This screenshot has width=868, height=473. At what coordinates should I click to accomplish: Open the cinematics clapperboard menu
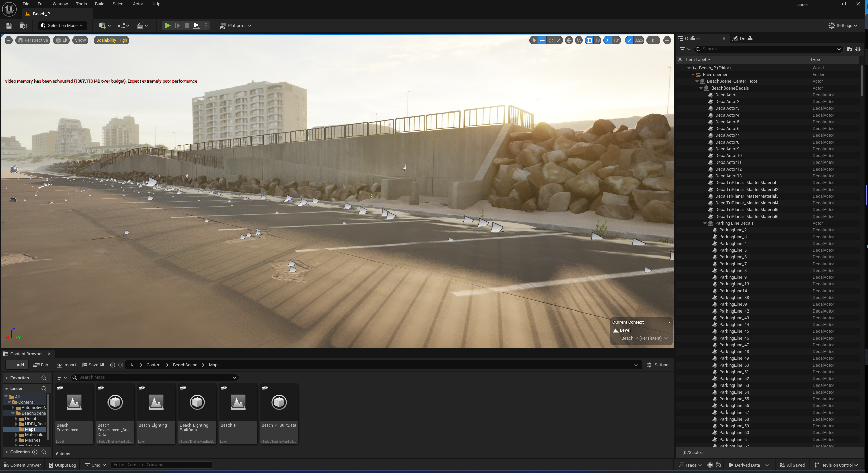coord(142,26)
